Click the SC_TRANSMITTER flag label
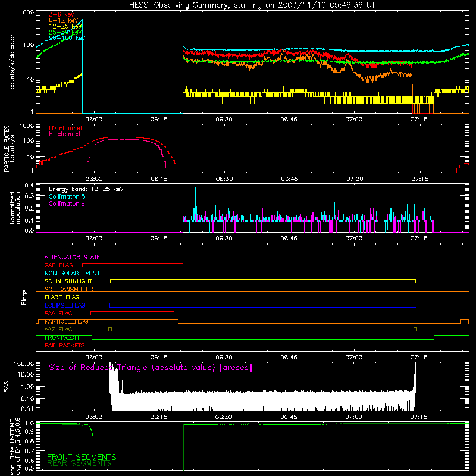This screenshot has height=476, width=476. (x=69, y=289)
